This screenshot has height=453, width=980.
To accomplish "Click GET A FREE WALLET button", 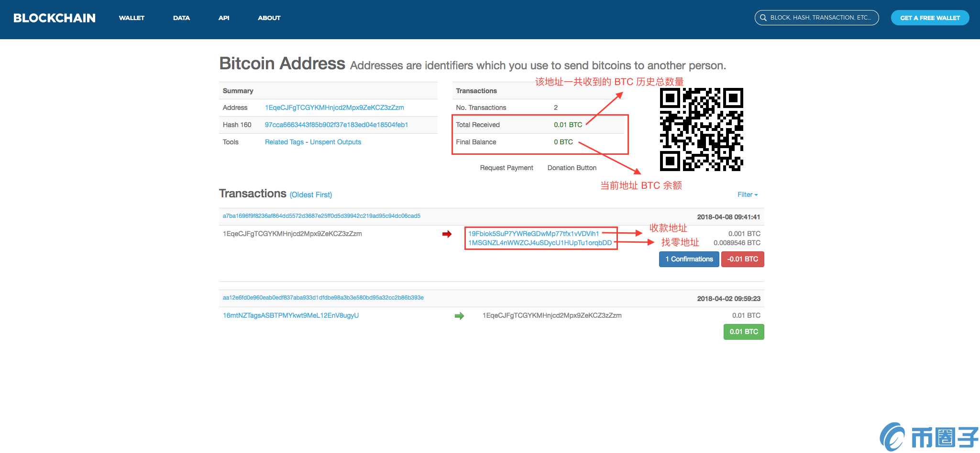I will (930, 18).
